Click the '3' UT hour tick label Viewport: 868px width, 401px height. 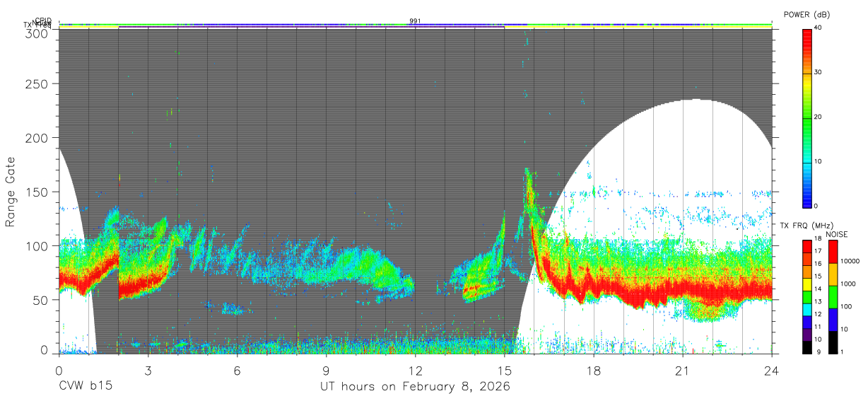(x=148, y=371)
